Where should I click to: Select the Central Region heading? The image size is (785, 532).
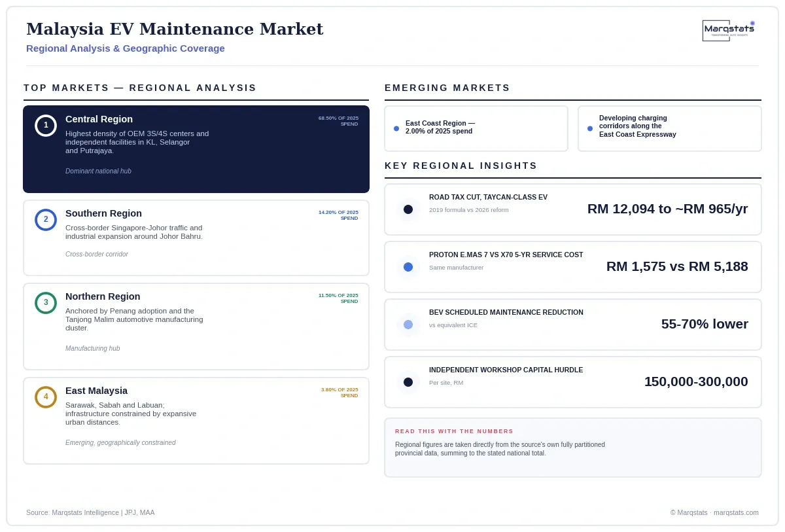[99, 119]
